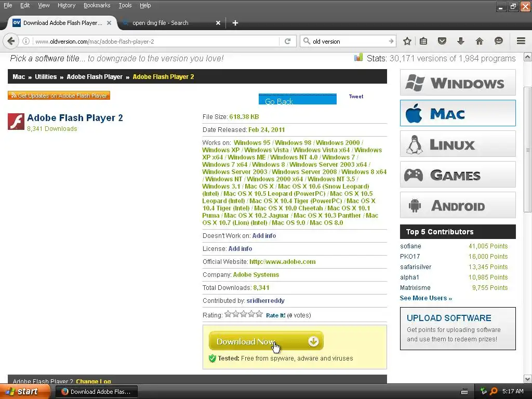Open the Tools menu
This screenshot has height=399, width=532.
tap(125, 5)
